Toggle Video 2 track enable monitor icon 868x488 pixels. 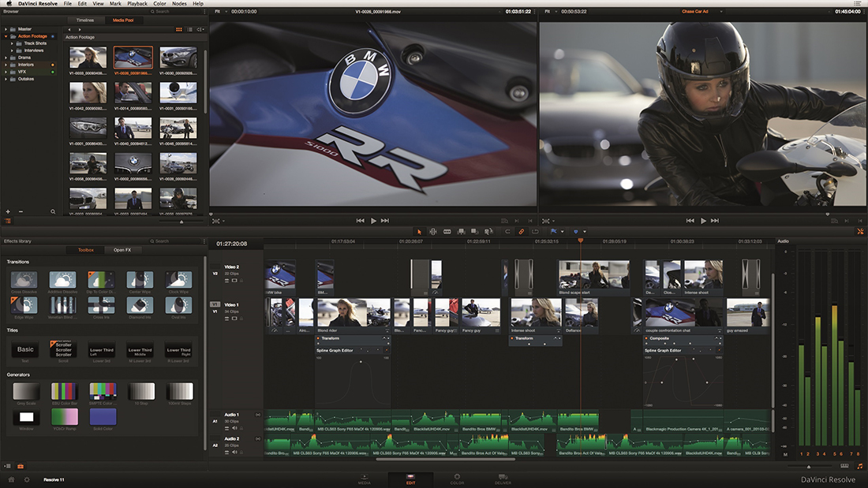coord(234,281)
